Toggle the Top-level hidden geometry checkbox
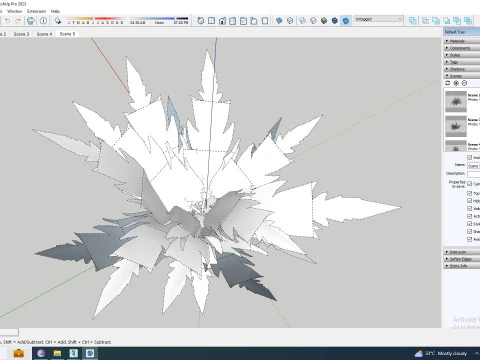480x360 pixels. [x=470, y=193]
